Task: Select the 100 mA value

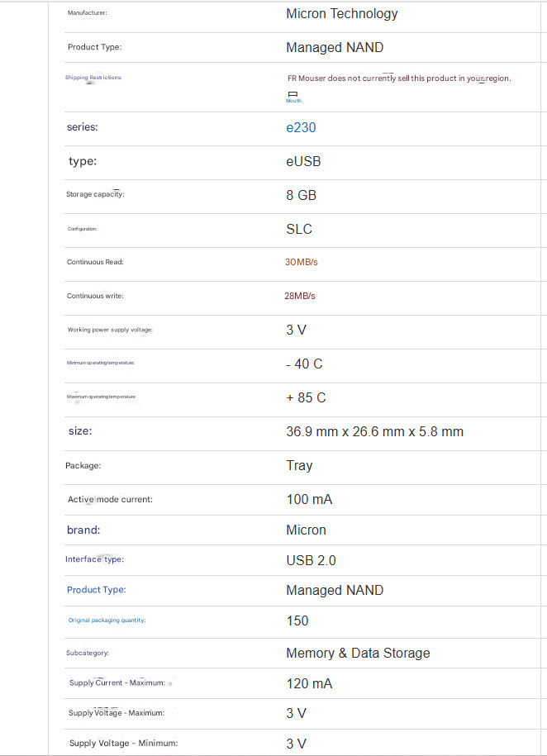Action: pyautogui.click(x=309, y=500)
